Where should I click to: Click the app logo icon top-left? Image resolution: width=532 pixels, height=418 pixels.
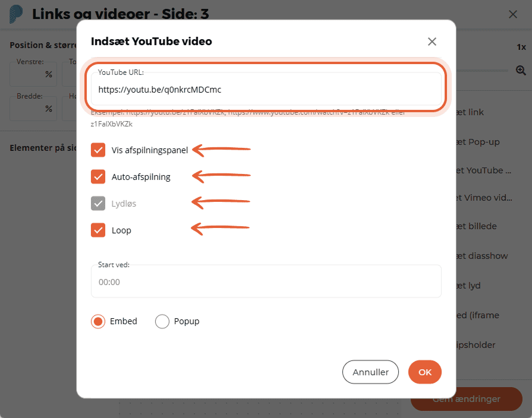click(15, 14)
